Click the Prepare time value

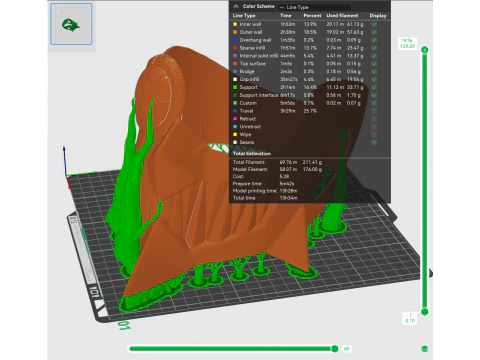tap(287, 184)
